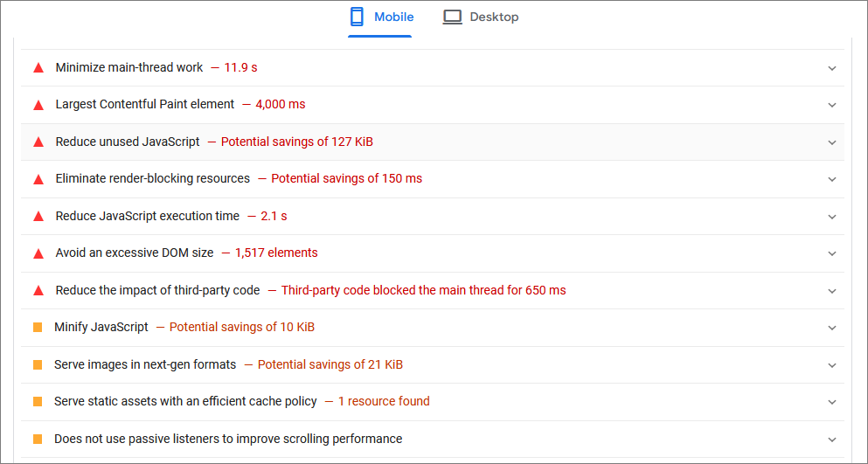Click the '1 resource found' text

point(384,401)
